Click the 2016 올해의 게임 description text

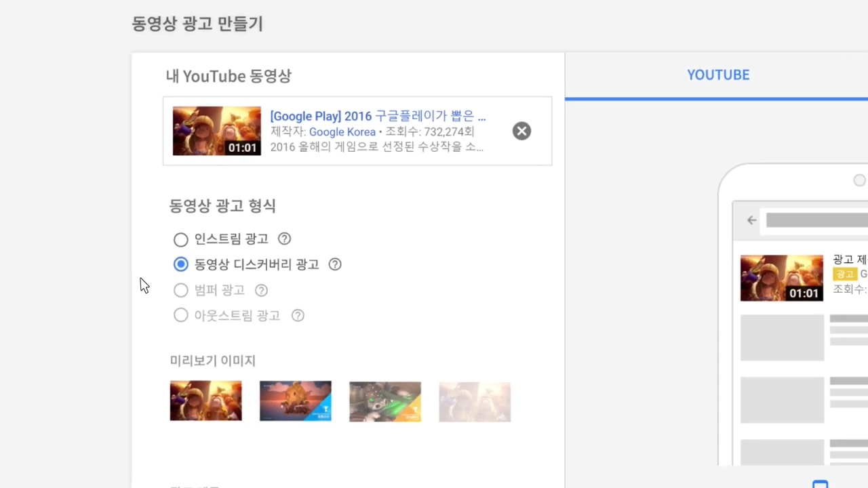click(x=377, y=146)
